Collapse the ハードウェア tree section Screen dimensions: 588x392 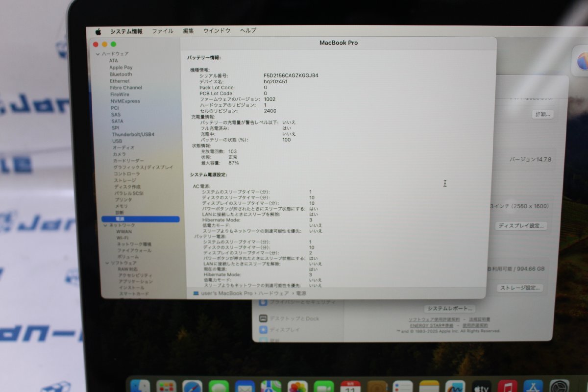tap(98, 54)
